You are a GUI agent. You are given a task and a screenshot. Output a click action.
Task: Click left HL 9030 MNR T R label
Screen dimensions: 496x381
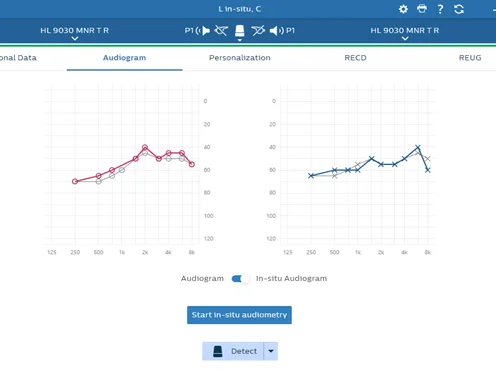coord(75,30)
